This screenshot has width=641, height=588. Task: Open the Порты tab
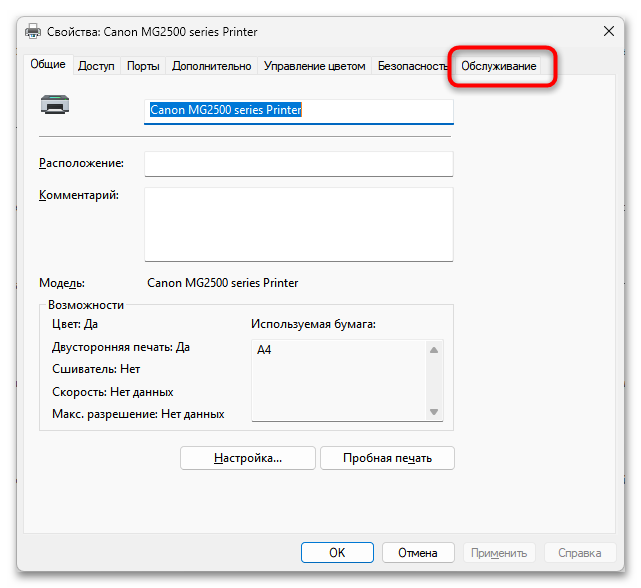(143, 66)
